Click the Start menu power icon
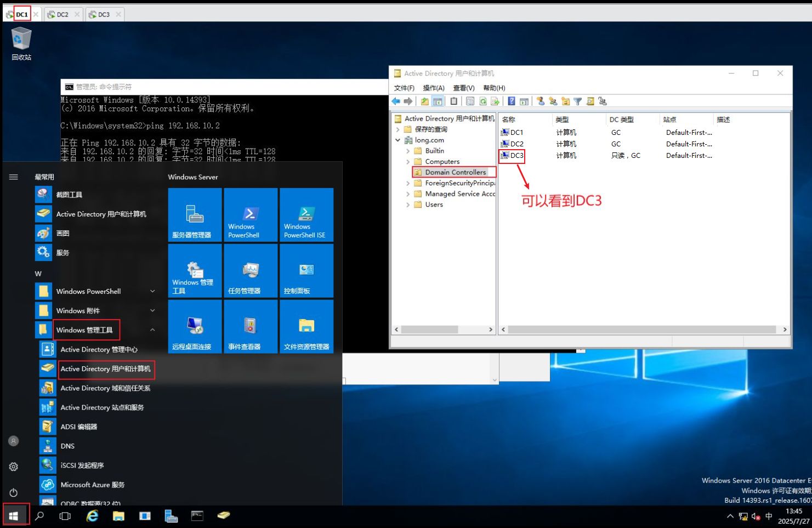The height and width of the screenshot is (528, 812). [14, 492]
